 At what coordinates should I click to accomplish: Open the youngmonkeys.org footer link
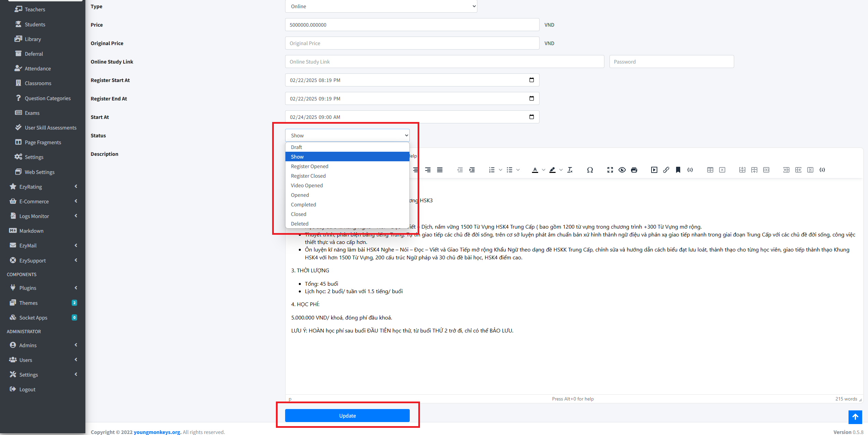(x=157, y=432)
